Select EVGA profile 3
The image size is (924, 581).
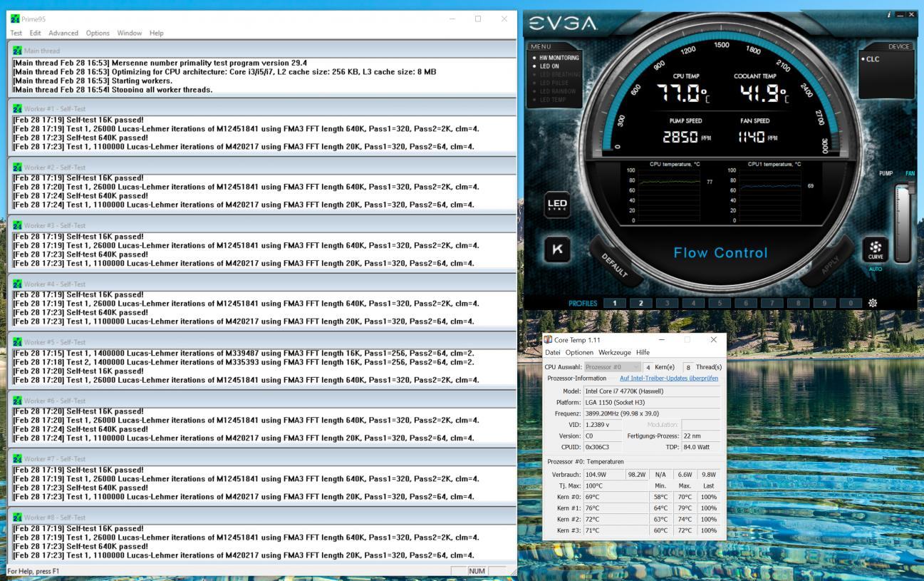point(667,303)
